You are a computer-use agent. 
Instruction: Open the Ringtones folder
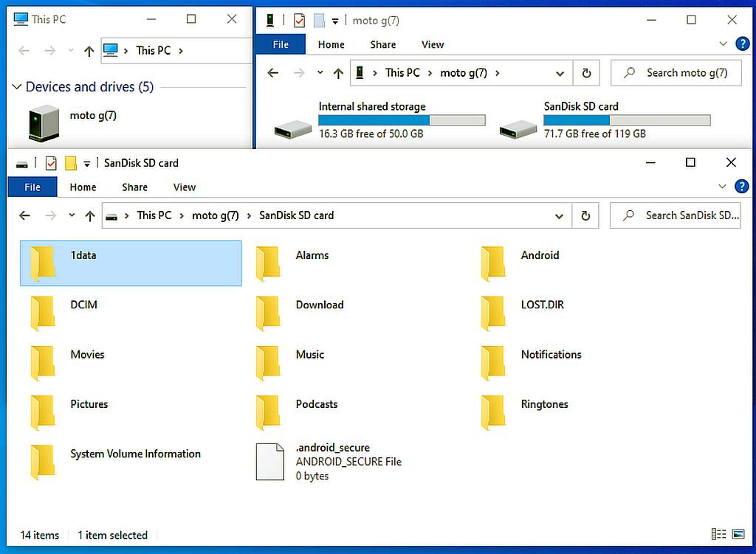coord(525,412)
